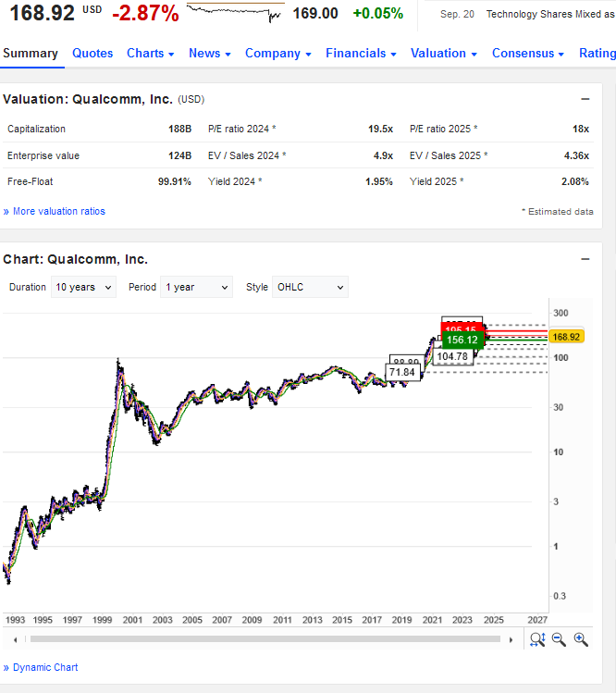Screen dimensions: 616x693
Task: Click the green 156.12 chart label
Action: [462, 340]
